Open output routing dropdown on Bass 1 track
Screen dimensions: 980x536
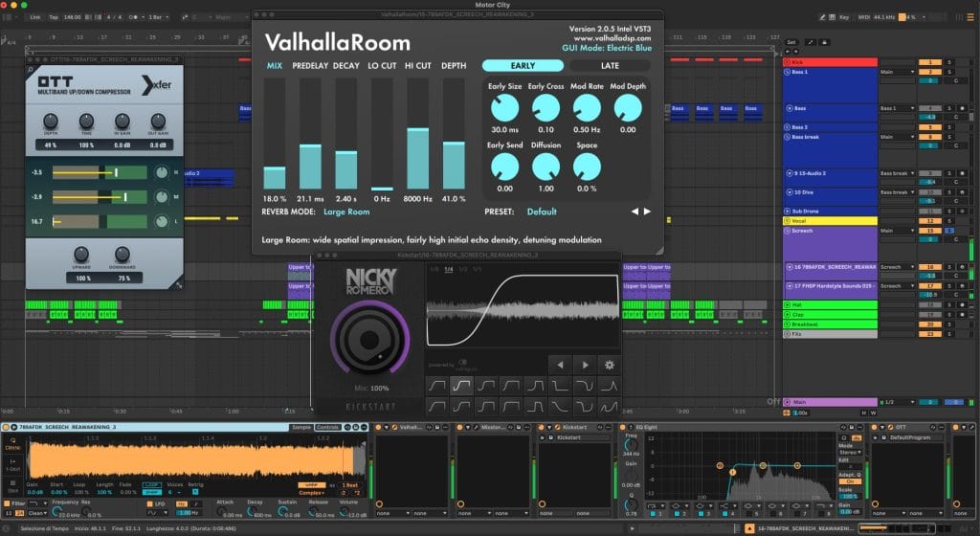click(x=897, y=72)
